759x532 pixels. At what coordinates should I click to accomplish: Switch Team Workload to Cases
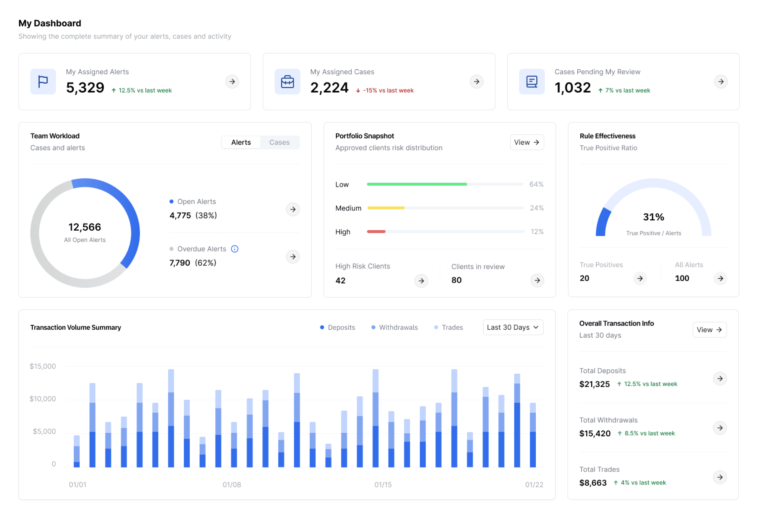(279, 143)
